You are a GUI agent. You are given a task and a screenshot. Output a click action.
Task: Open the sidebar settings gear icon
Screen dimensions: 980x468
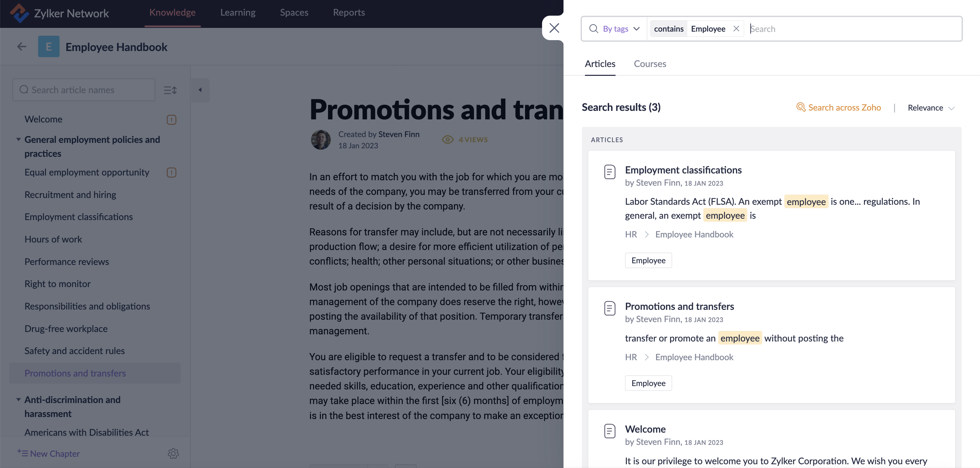coord(173,453)
